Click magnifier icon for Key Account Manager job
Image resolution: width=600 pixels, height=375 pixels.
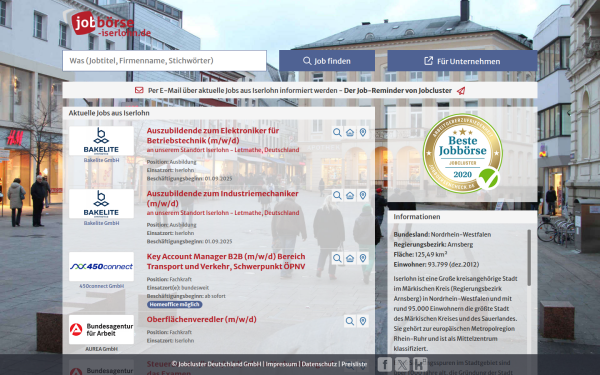tap(337, 258)
